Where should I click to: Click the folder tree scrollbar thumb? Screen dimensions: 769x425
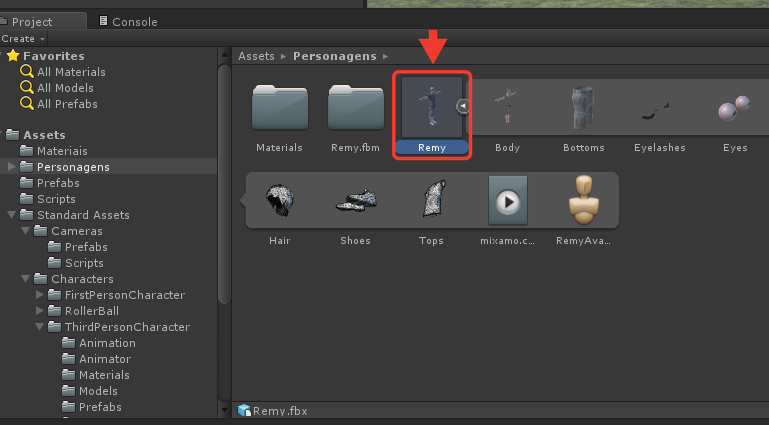pyautogui.click(x=224, y=184)
